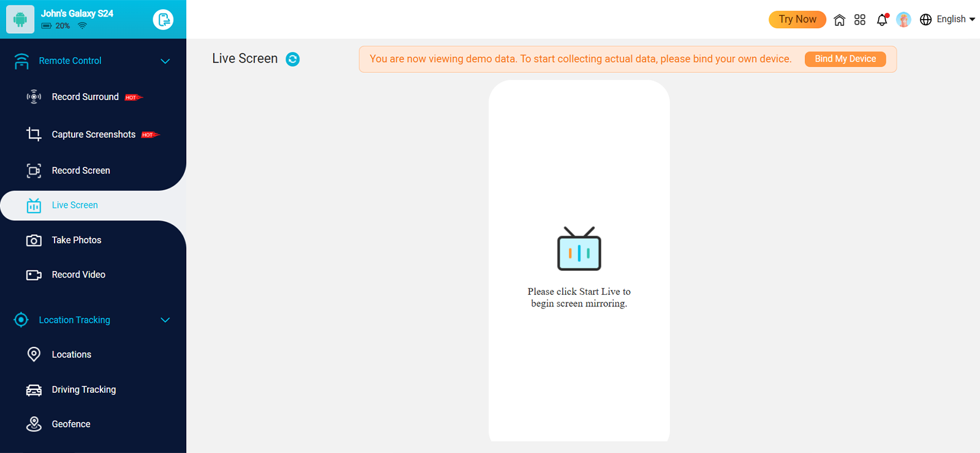Open Geofence in sidebar
The height and width of the screenshot is (453, 980).
(x=71, y=424)
